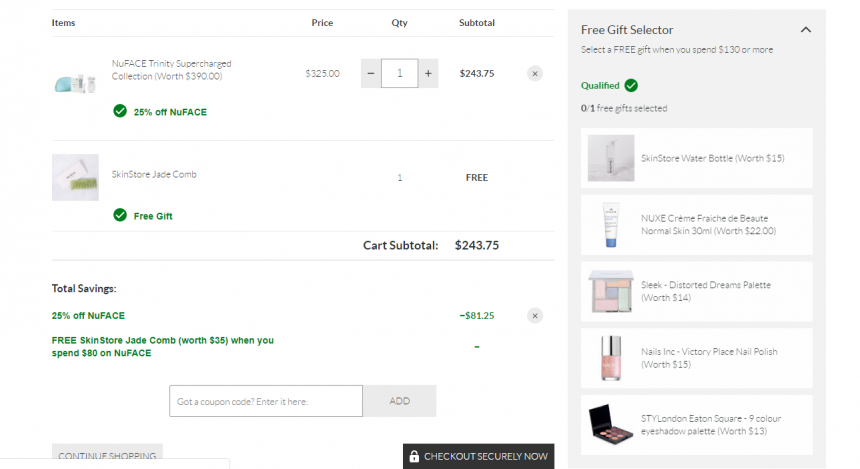860x469 pixels.
Task: Select SkinStore Water Bottle free gift
Action: pyautogui.click(x=697, y=158)
